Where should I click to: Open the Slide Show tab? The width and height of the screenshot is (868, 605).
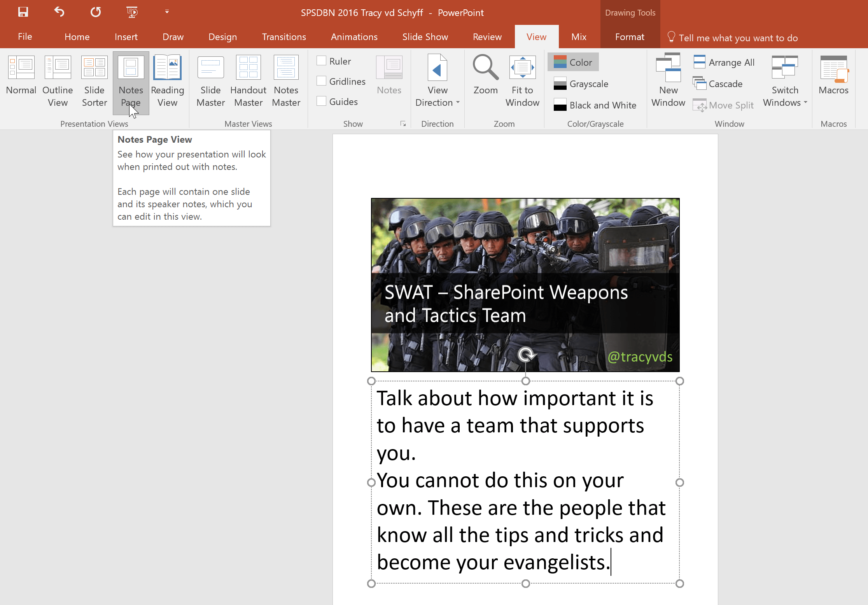pos(425,37)
